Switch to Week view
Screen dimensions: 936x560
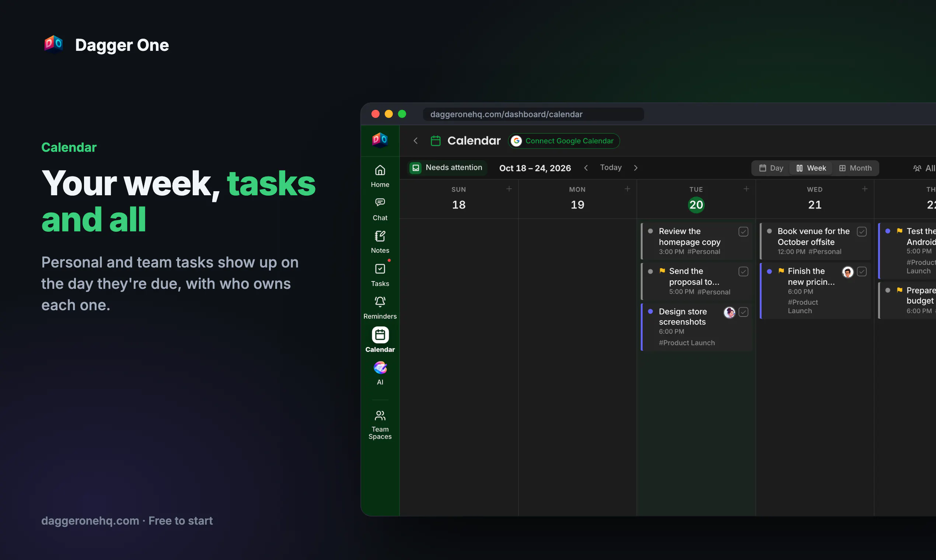[x=811, y=168]
